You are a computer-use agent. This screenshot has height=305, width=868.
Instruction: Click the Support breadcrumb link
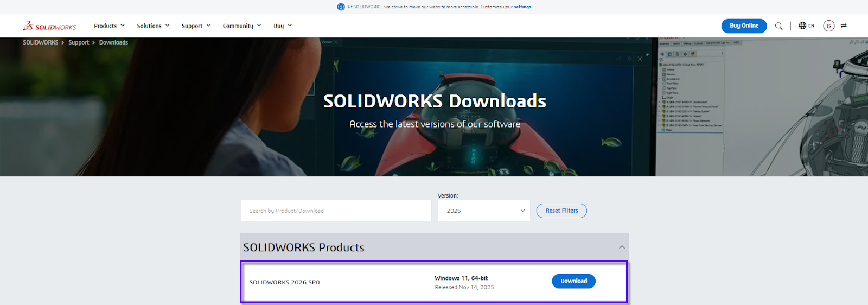79,42
